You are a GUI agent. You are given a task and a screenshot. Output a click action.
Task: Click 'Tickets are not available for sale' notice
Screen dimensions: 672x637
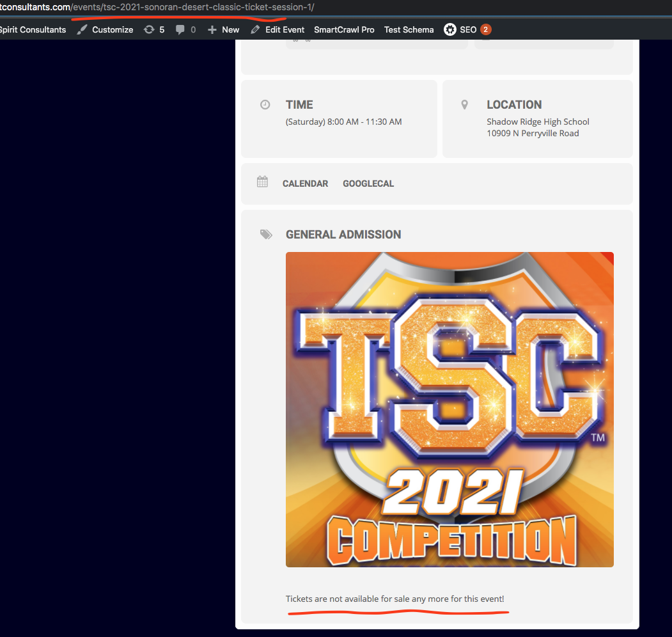point(395,599)
